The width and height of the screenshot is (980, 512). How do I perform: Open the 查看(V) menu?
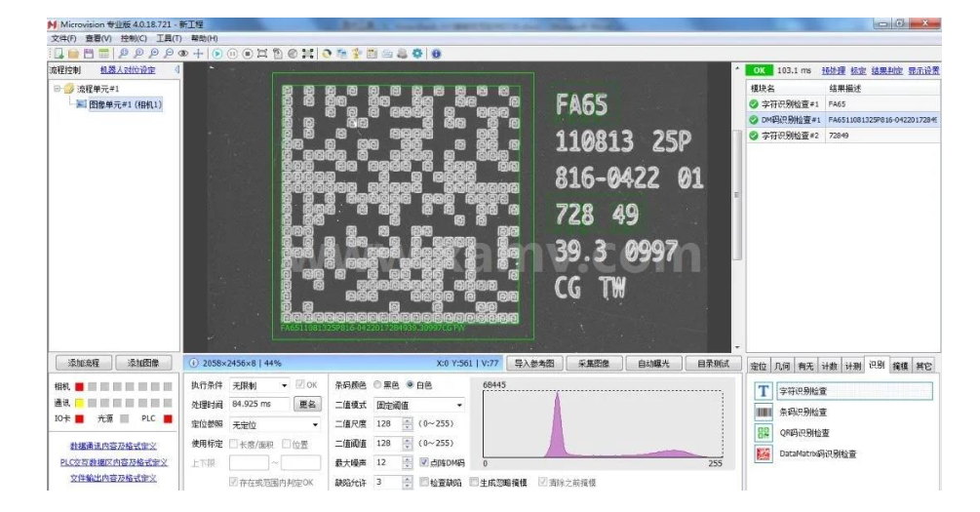98,39
